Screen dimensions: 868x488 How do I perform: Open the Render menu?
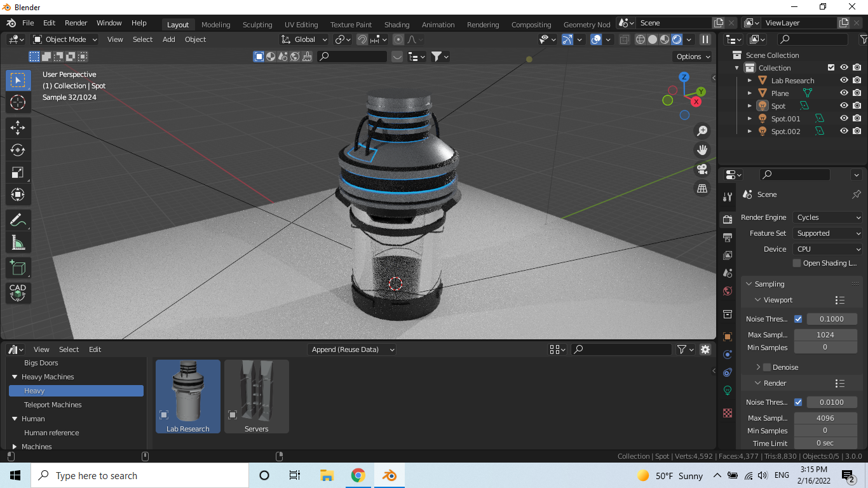(x=76, y=23)
